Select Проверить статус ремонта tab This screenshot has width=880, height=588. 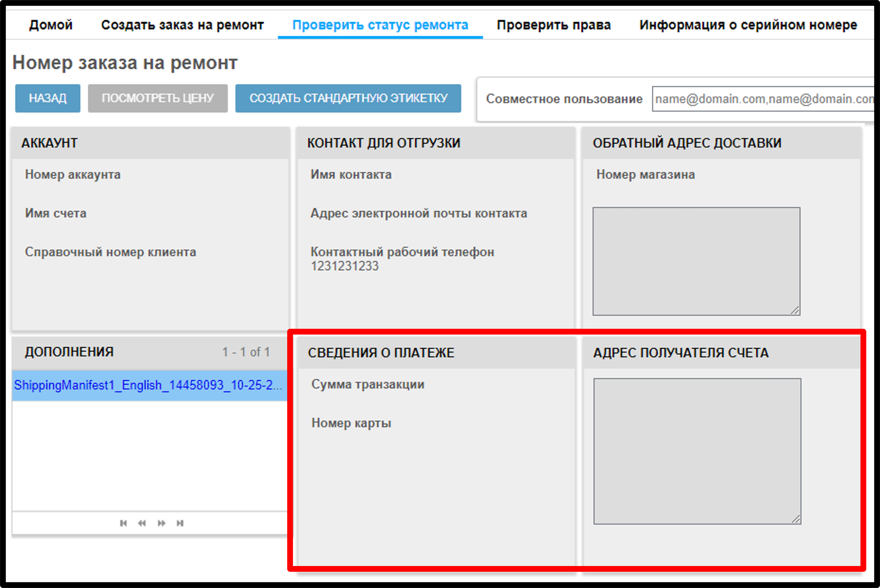click(380, 25)
